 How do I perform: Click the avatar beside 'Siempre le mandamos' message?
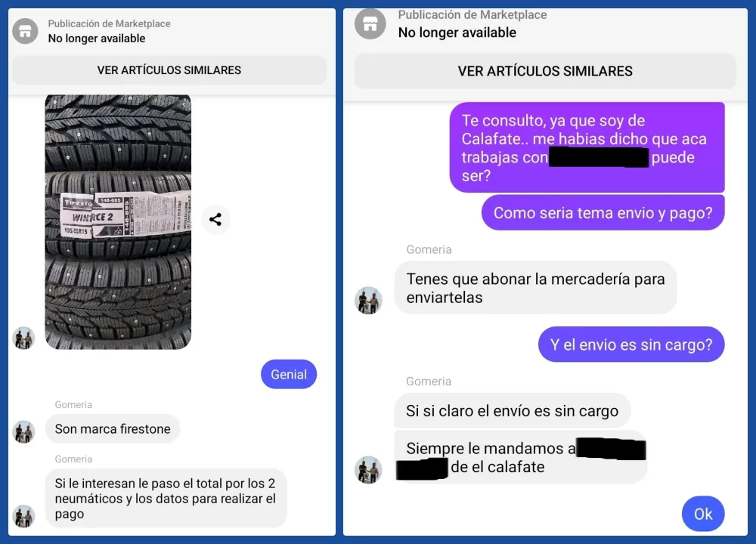point(368,470)
